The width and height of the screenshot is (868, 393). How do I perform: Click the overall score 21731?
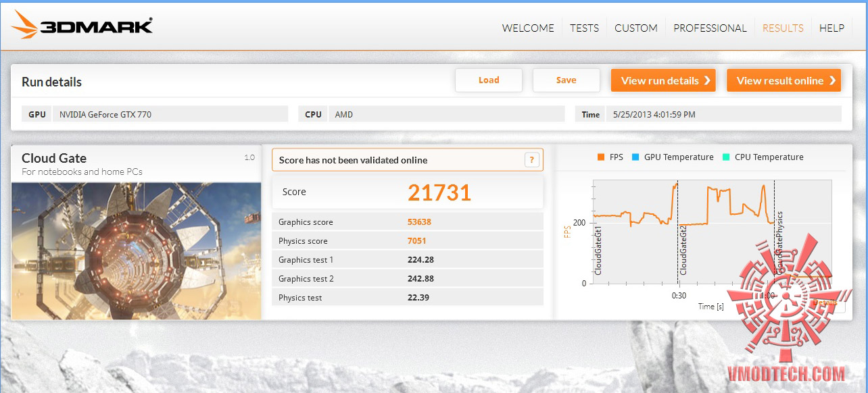click(439, 192)
